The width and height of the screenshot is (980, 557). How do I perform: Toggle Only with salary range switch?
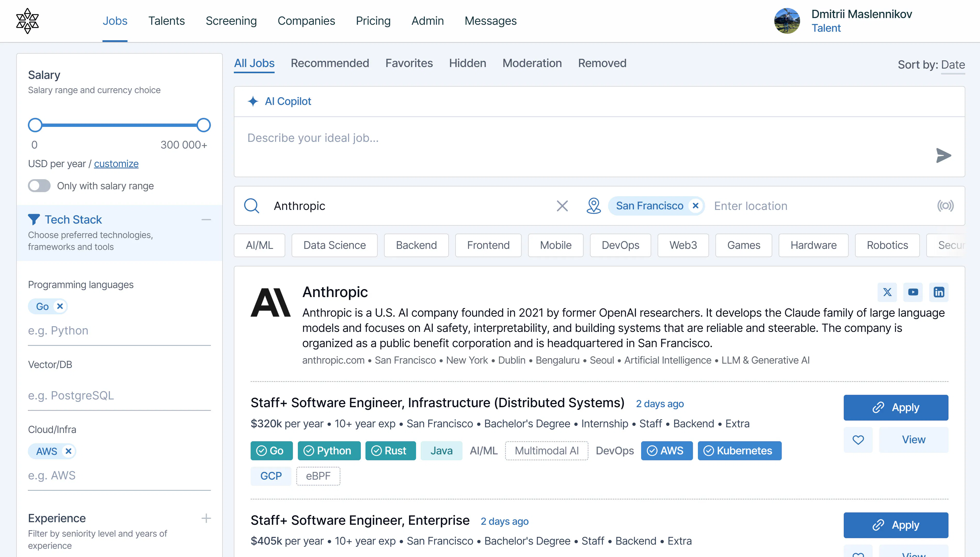[39, 186]
